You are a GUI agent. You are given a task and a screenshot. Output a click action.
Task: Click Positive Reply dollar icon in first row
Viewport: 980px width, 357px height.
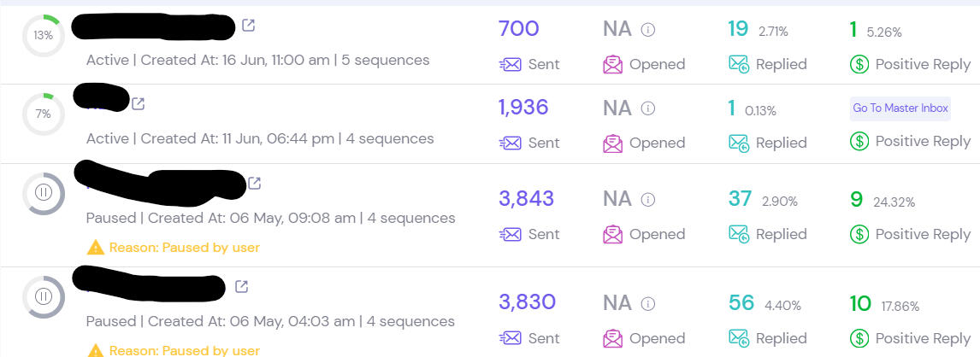point(859,64)
